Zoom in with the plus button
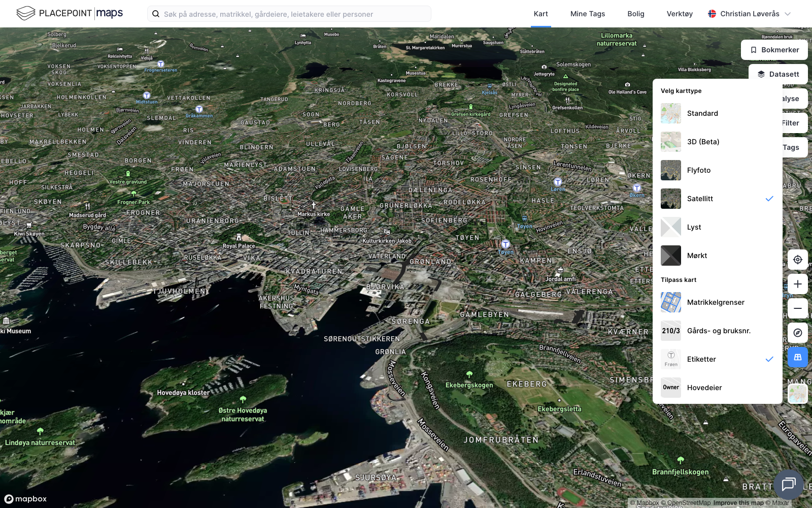Viewport: 812px width, 508px height. [x=798, y=284]
